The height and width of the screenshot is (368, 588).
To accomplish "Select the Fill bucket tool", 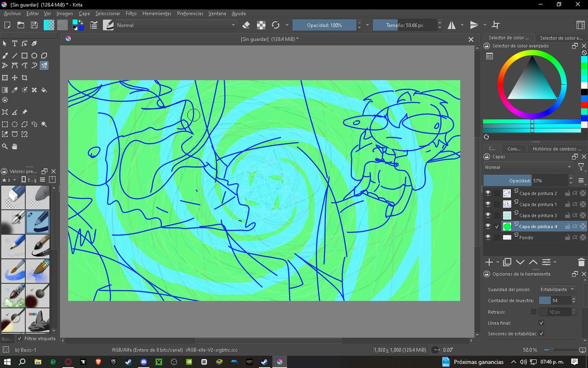I will tap(44, 90).
